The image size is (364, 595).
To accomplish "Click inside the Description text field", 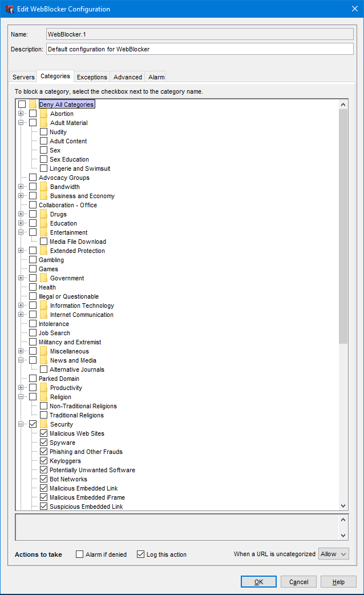I will tap(200, 49).
